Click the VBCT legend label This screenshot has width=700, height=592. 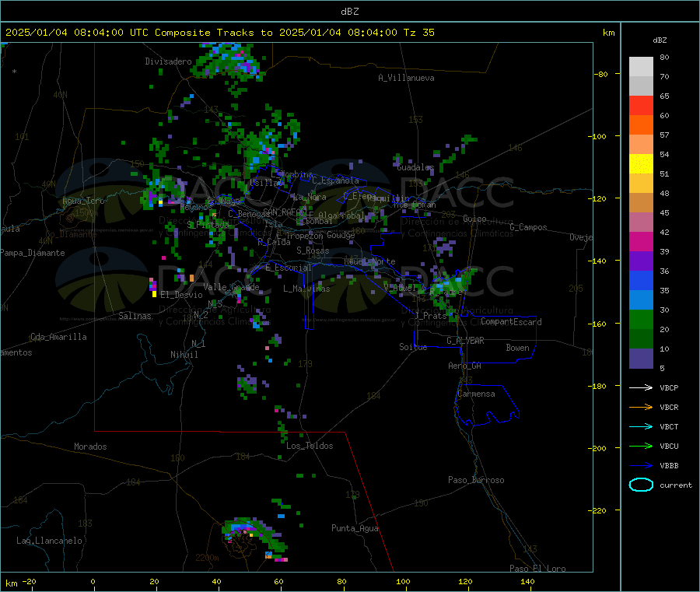coord(669,427)
